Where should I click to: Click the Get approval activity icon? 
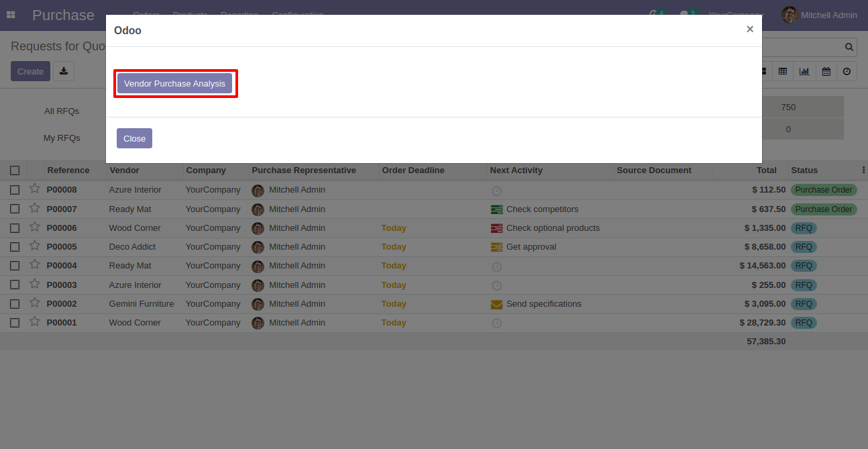point(496,247)
